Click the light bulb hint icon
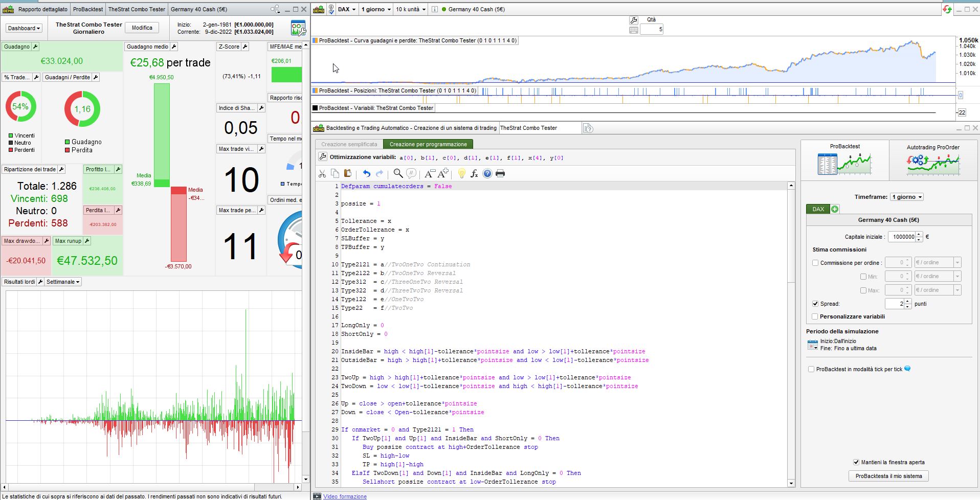 click(x=461, y=174)
